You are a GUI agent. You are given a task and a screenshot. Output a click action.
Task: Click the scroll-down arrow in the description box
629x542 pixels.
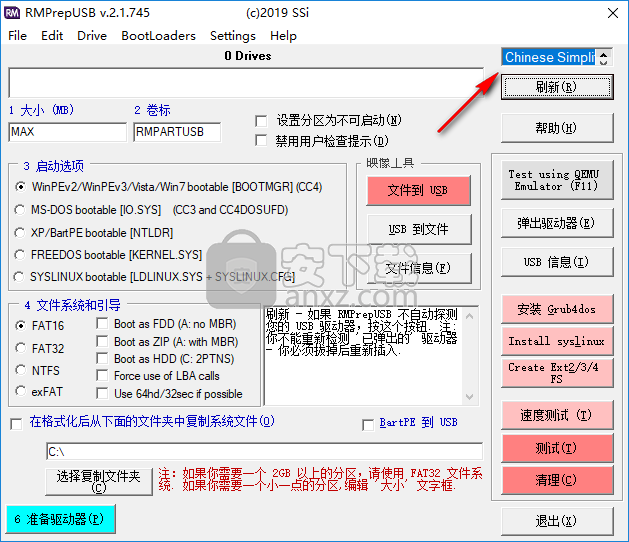pos(470,397)
